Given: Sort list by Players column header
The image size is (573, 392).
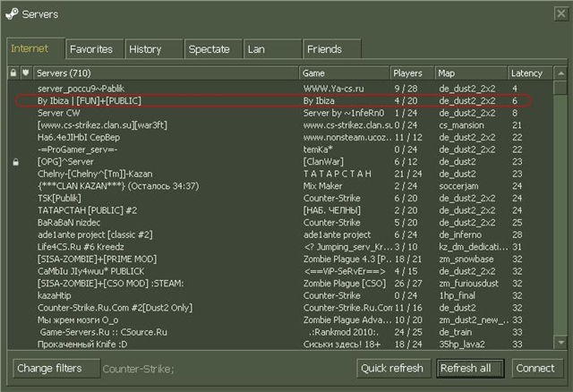Looking at the screenshot, I should 412,73.
